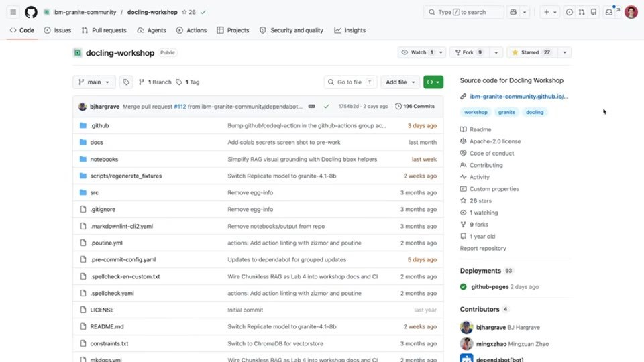The height and width of the screenshot is (362, 644).
Task: Toggle the Starred button
Action: [531, 52]
